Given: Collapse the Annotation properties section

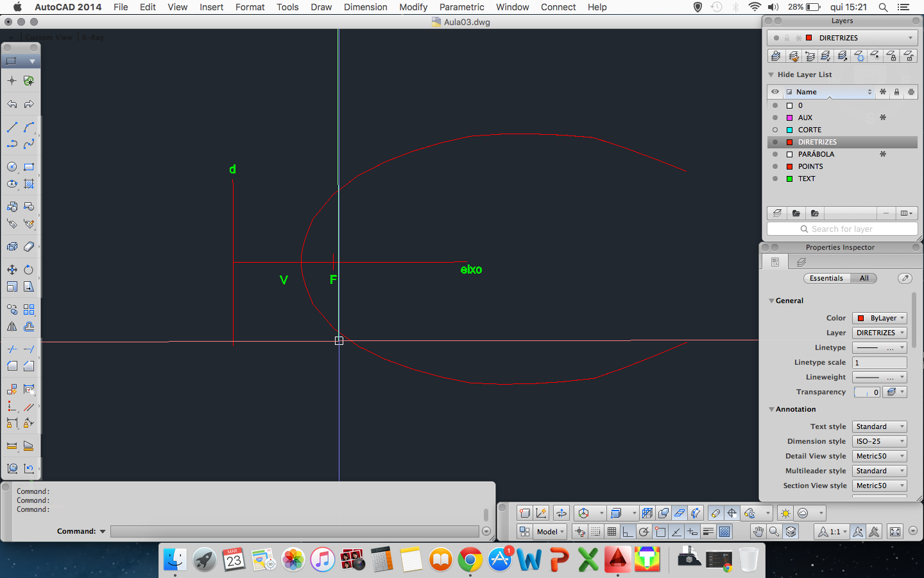Looking at the screenshot, I should tap(771, 409).
